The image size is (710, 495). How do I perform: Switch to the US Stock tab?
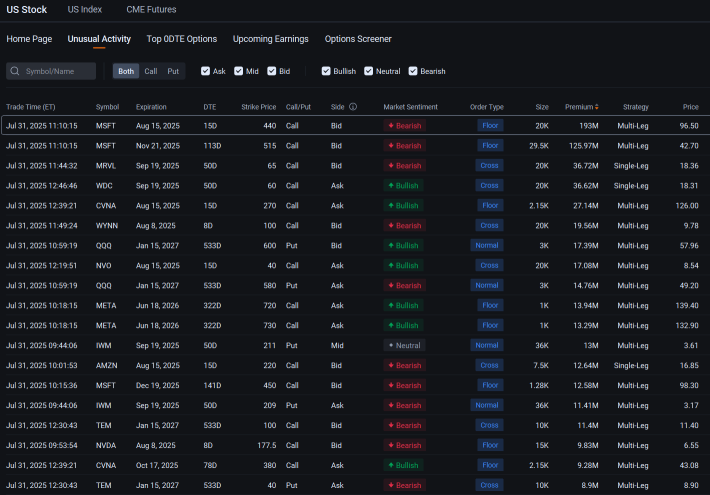click(27, 10)
